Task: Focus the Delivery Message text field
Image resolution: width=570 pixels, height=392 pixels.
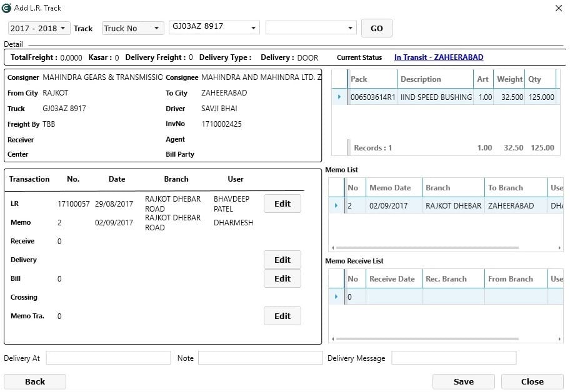Action: pyautogui.click(x=454, y=358)
